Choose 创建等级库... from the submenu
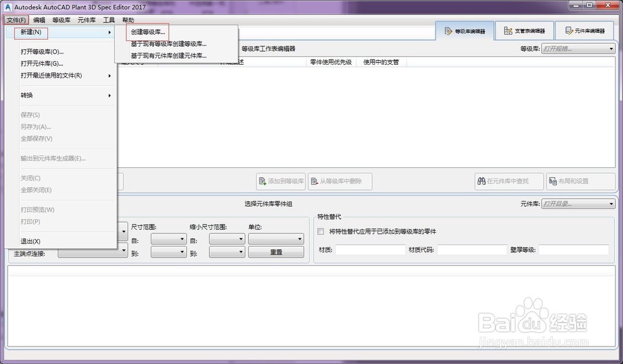Image resolution: width=623 pixels, height=364 pixels. 148,32
